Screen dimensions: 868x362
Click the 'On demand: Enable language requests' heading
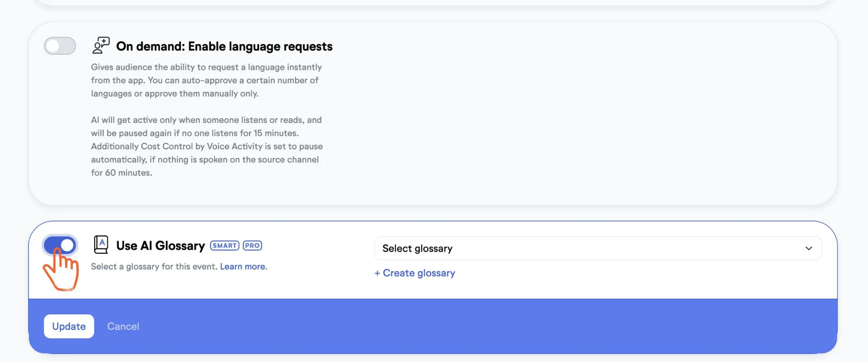[x=224, y=46]
